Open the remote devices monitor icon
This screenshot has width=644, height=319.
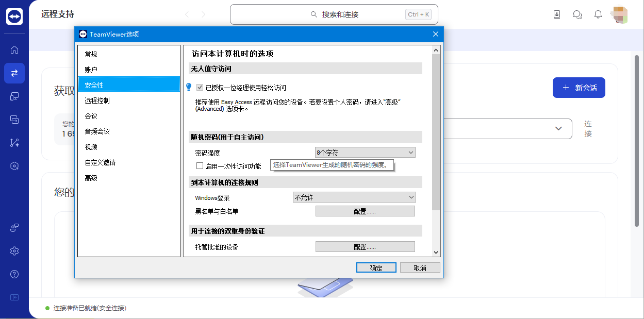pos(14,96)
